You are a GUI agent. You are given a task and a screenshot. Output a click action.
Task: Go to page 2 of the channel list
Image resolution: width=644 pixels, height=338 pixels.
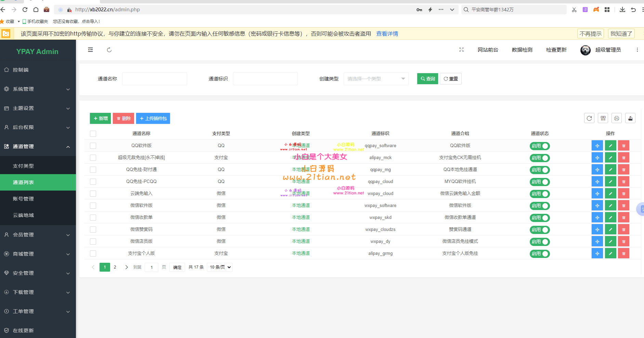[115, 267]
